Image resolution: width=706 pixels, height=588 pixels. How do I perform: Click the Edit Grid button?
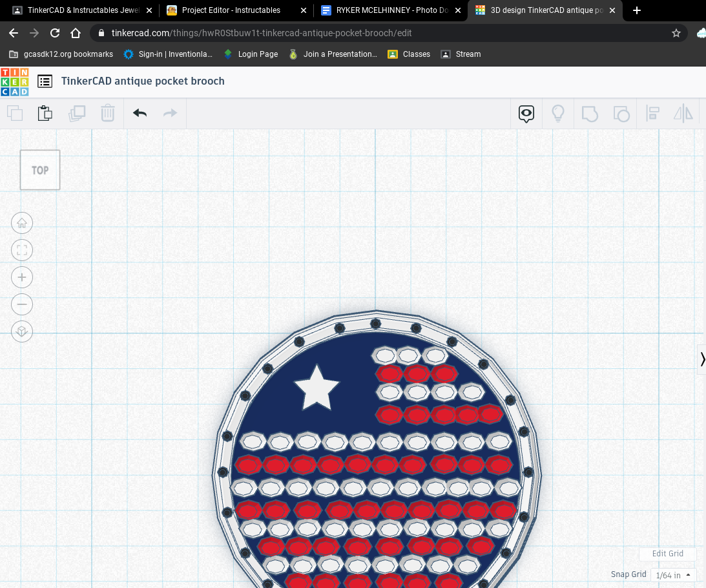[x=667, y=554]
